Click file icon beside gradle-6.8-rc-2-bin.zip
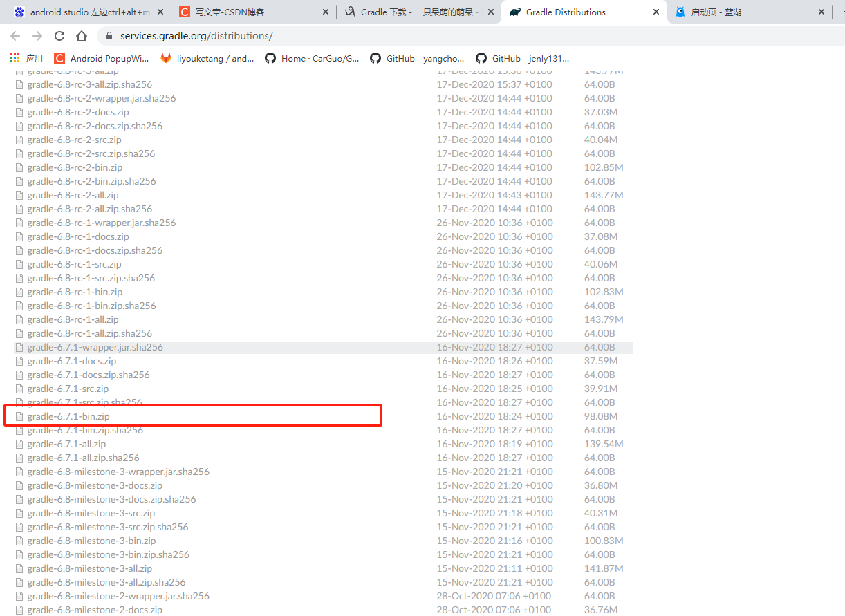This screenshot has width=845, height=616. pos(19,167)
